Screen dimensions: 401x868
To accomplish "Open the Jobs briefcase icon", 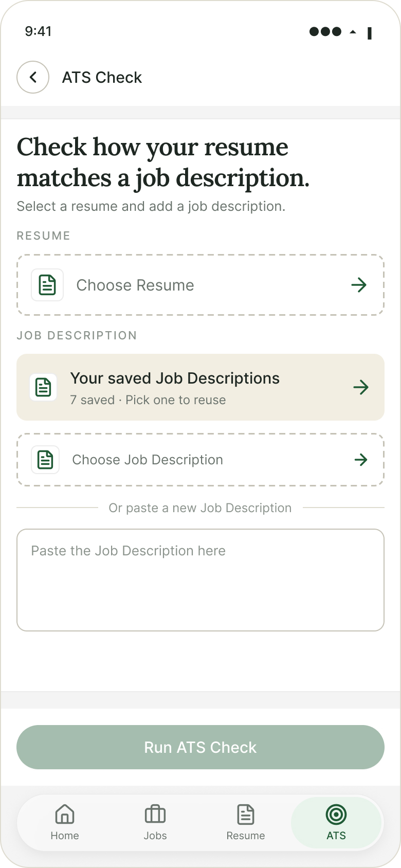I will point(155,815).
